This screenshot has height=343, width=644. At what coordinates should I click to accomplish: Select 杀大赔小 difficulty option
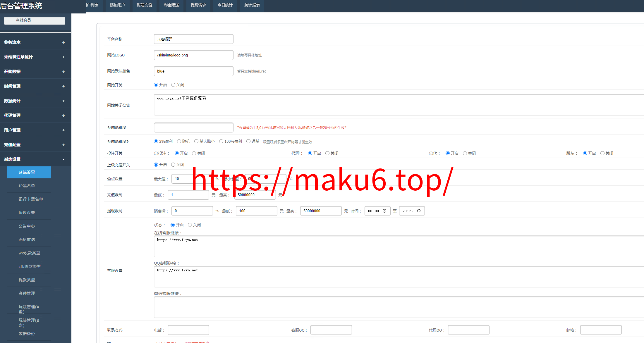point(196,142)
